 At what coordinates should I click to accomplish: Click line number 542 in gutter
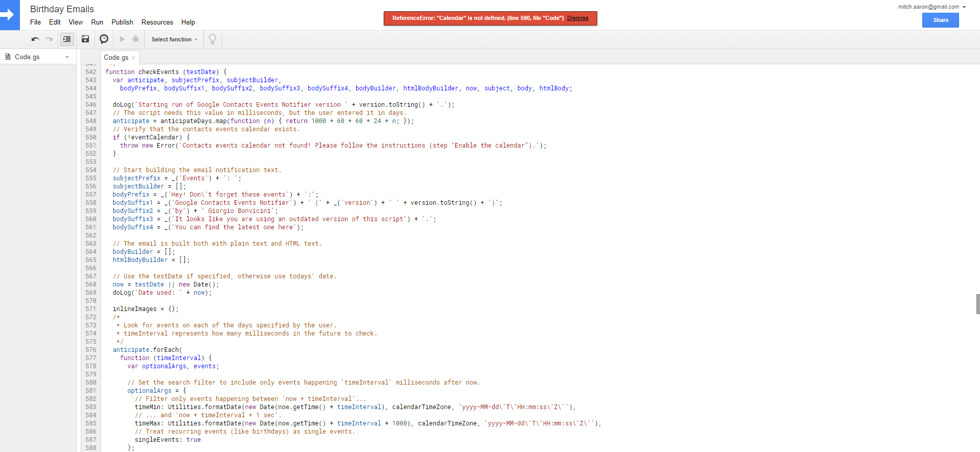[x=91, y=72]
